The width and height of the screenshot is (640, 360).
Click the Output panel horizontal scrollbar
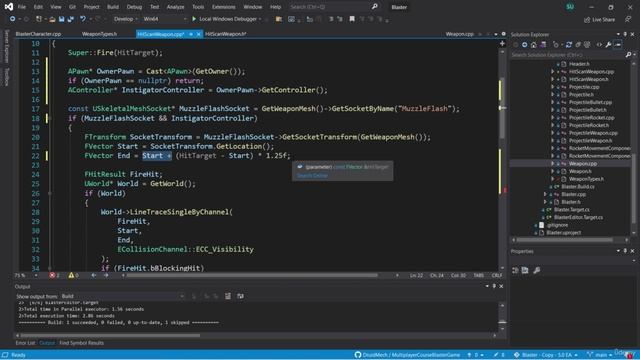(110, 336)
